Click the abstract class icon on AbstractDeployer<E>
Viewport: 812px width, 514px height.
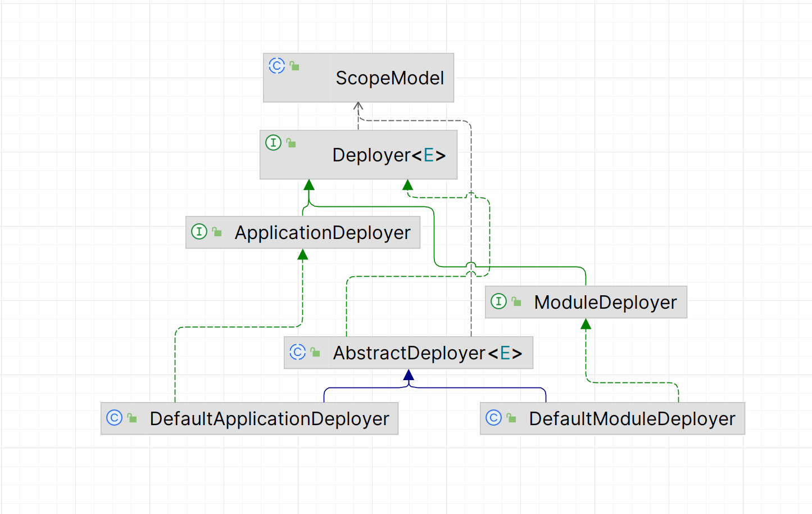tap(298, 352)
